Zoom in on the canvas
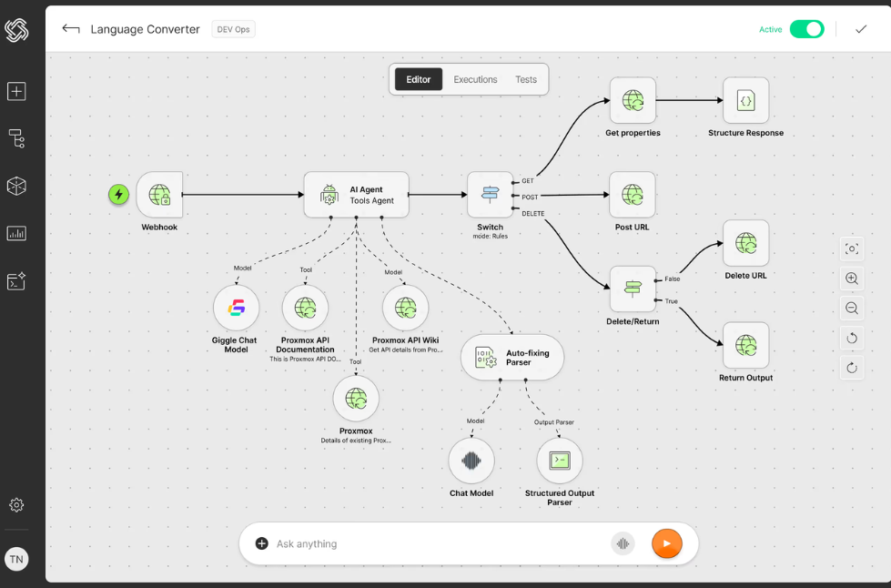 pos(851,279)
